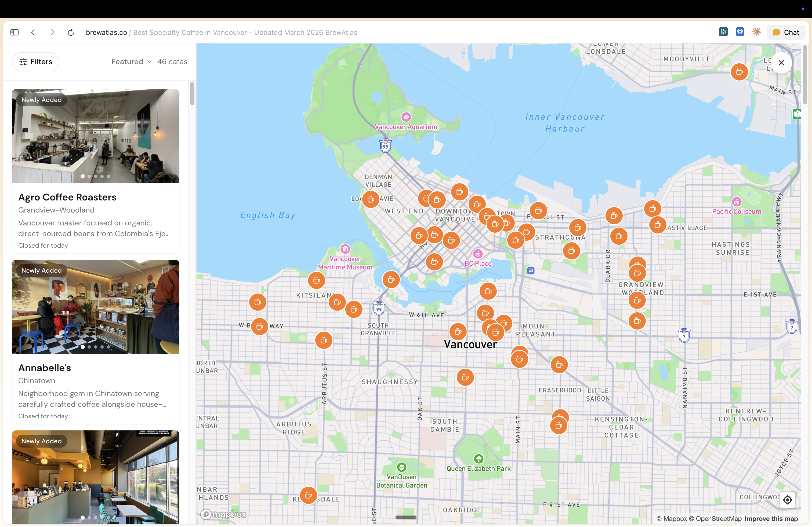Open Agro Coffee Roasters listing title
Viewport: 812px width, 527px height.
click(x=67, y=197)
